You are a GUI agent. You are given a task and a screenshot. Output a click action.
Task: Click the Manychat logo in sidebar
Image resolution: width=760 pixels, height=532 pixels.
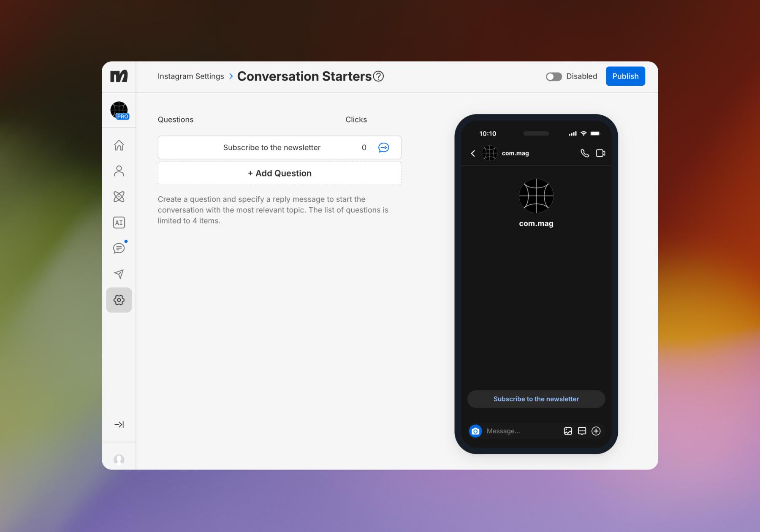[x=119, y=76]
